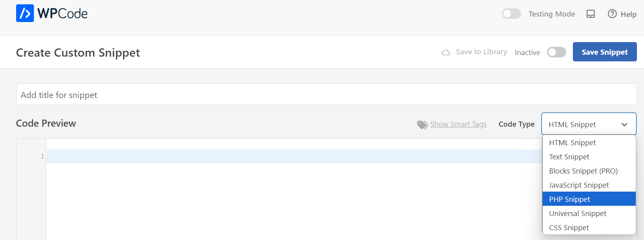Screen dimensions: 644x240
Task: Choose Universal Snippet code type
Action: coord(578,214)
